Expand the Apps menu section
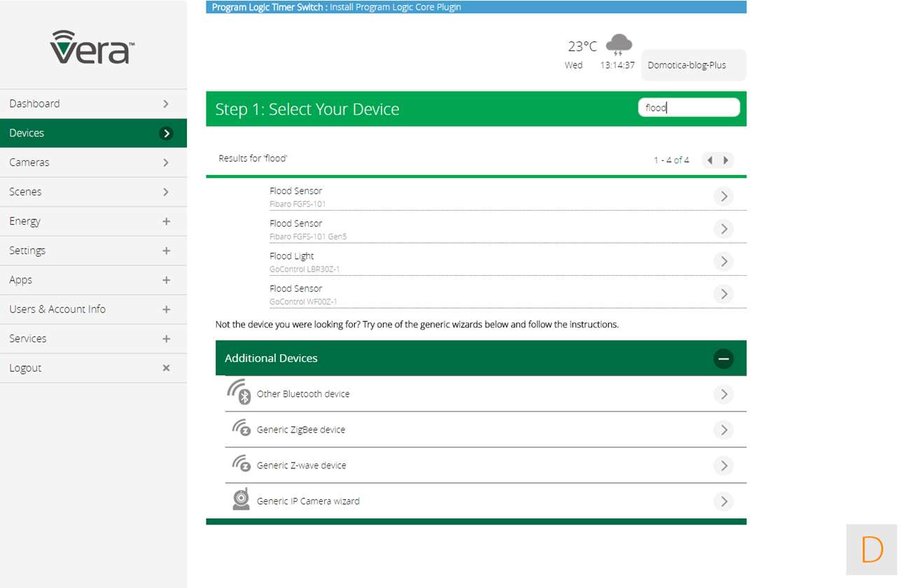910x588 pixels. (166, 280)
